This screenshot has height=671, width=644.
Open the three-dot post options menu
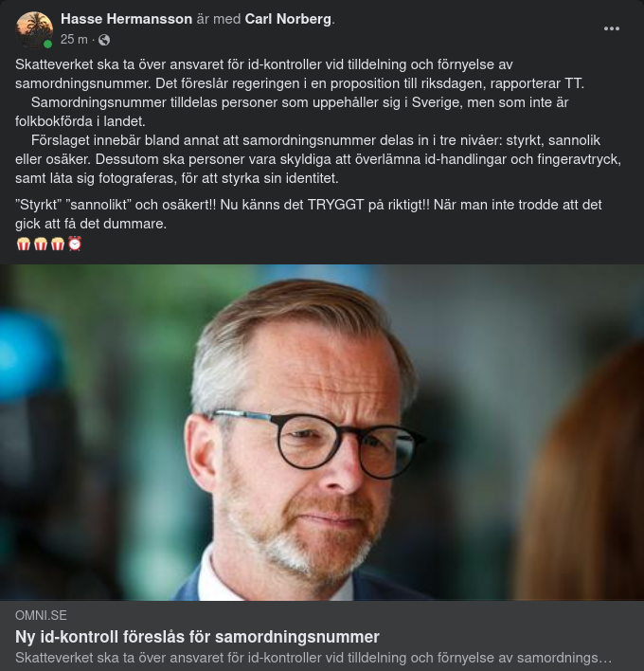click(612, 28)
